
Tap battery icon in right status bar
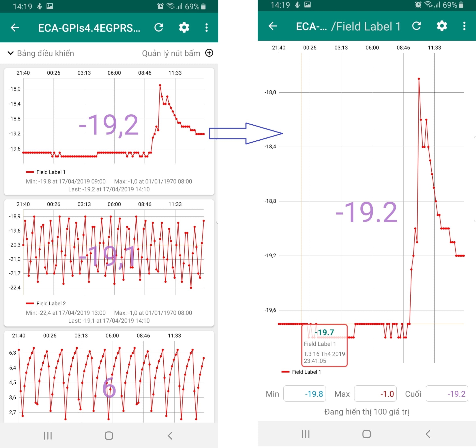click(461, 5)
